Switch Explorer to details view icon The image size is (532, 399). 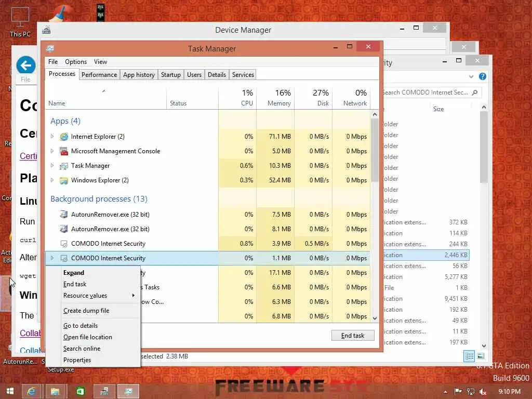point(469,356)
